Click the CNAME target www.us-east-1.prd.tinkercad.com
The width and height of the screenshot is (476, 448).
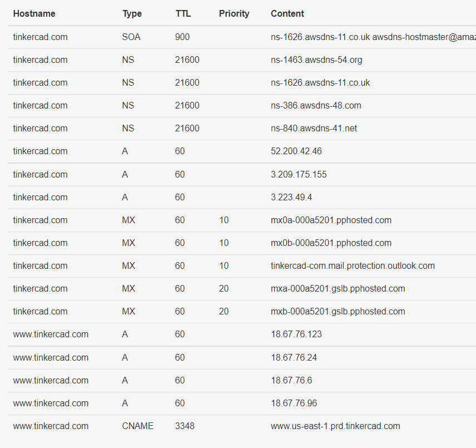(x=335, y=426)
